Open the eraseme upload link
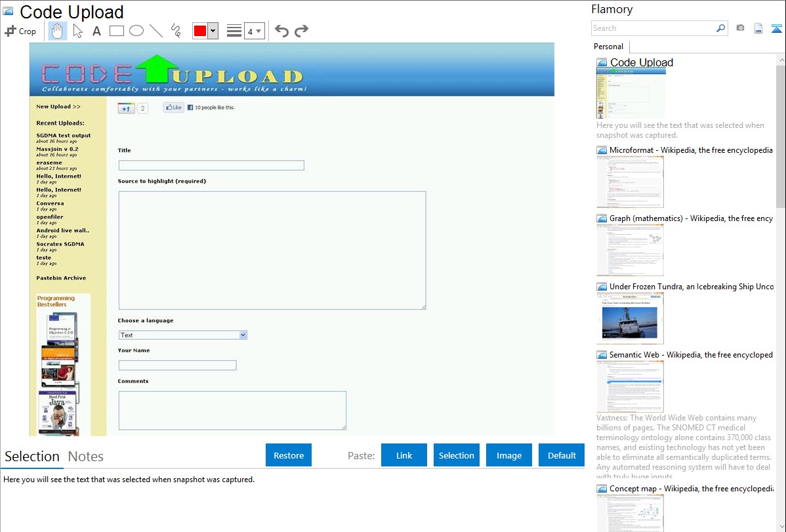 coord(49,163)
